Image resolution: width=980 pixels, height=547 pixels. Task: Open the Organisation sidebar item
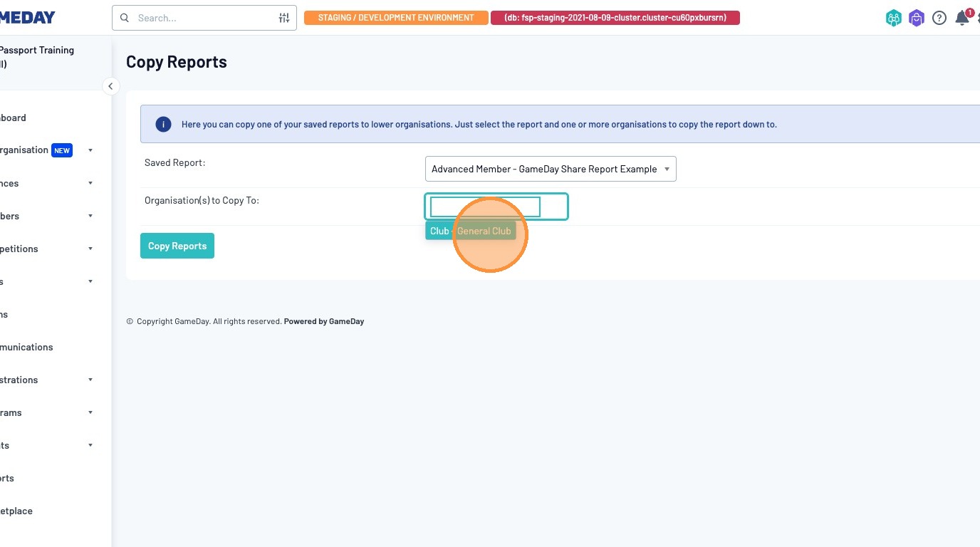(24, 150)
